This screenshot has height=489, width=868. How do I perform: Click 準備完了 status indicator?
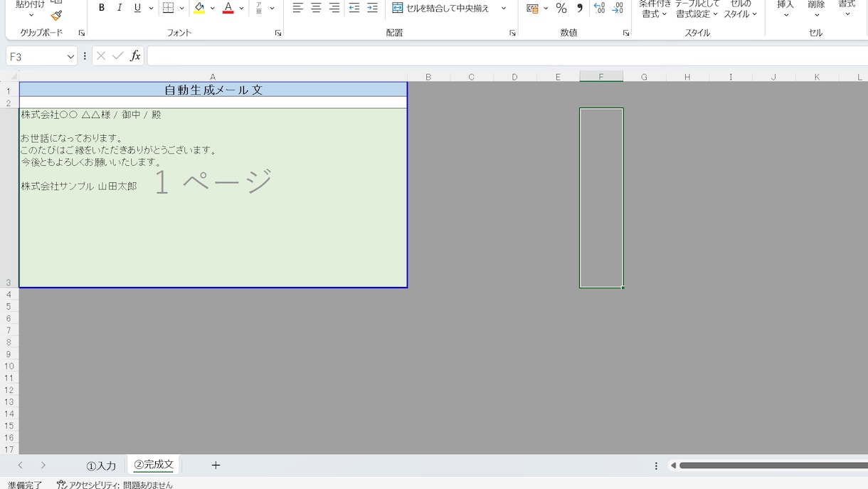[x=25, y=485]
